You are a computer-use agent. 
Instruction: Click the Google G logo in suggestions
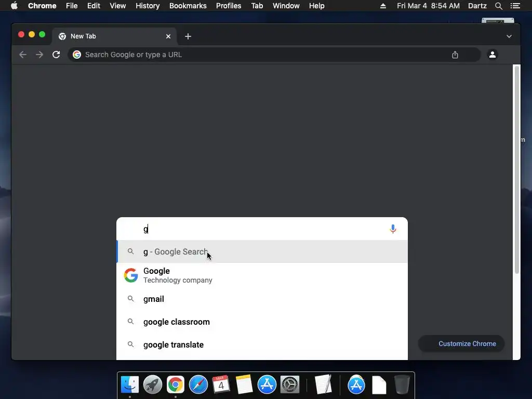pyautogui.click(x=130, y=275)
